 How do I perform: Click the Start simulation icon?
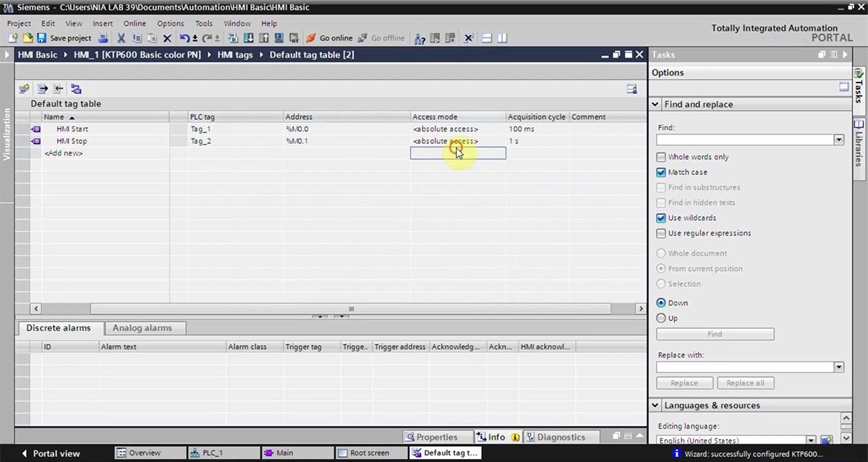(x=279, y=38)
